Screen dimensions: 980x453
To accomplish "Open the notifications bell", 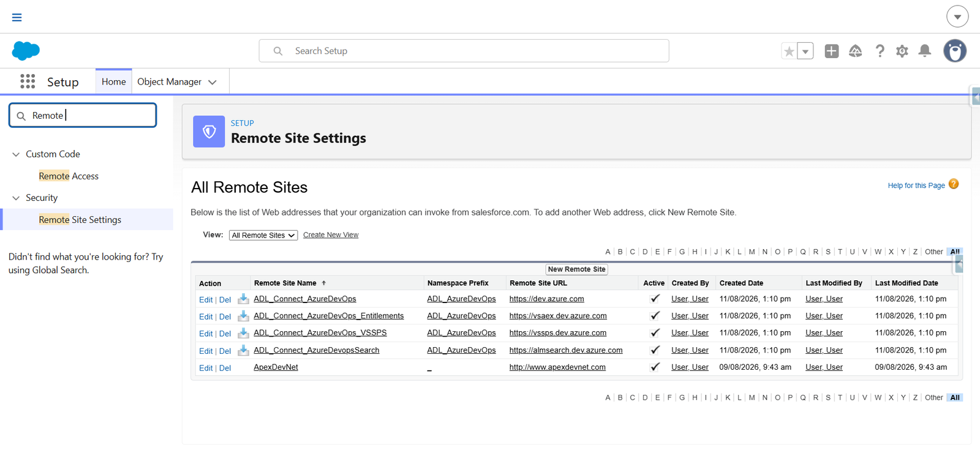I will click(925, 51).
